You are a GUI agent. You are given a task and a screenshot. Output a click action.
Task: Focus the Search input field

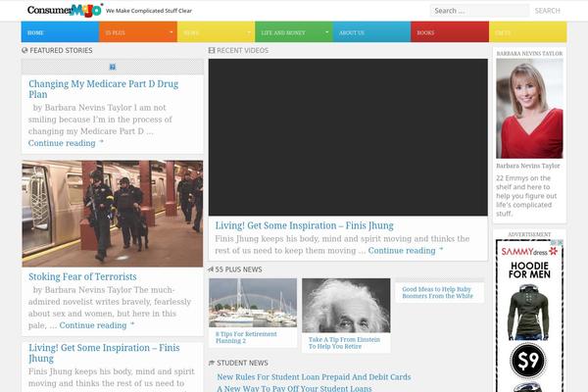479,11
